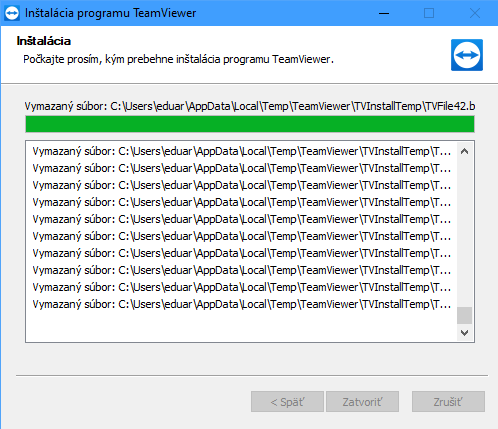
Task: Click the scrollbar thumb in the log list
Action: (464, 315)
